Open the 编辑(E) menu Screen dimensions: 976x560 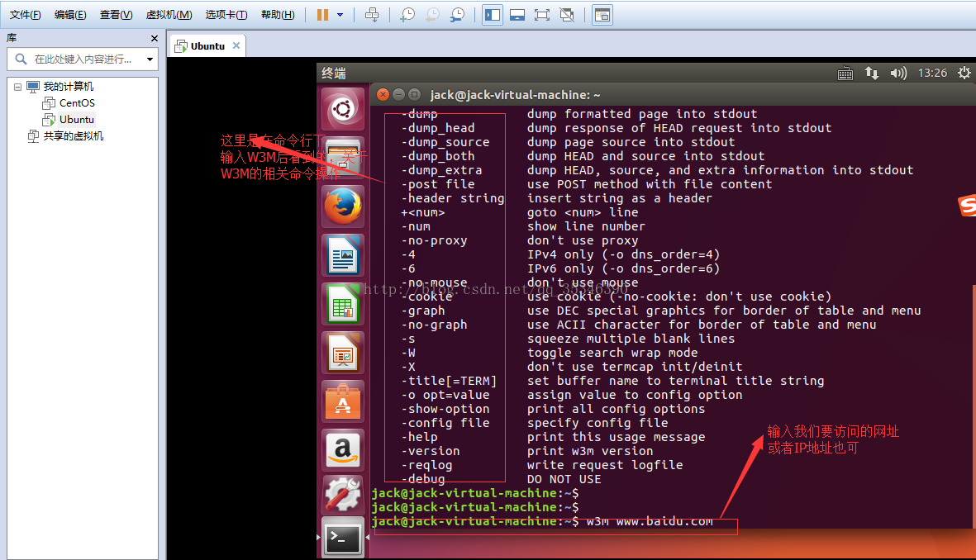70,15
